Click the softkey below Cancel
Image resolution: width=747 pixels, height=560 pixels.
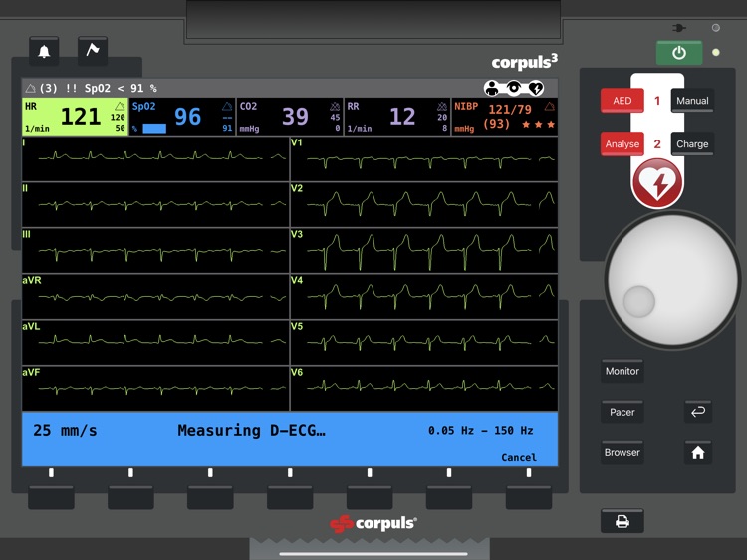[528, 497]
